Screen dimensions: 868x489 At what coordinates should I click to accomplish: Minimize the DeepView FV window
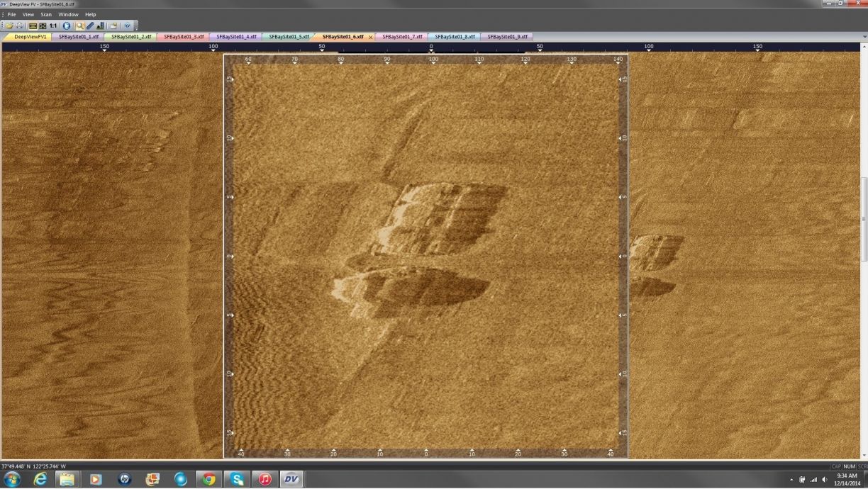click(828, 4)
